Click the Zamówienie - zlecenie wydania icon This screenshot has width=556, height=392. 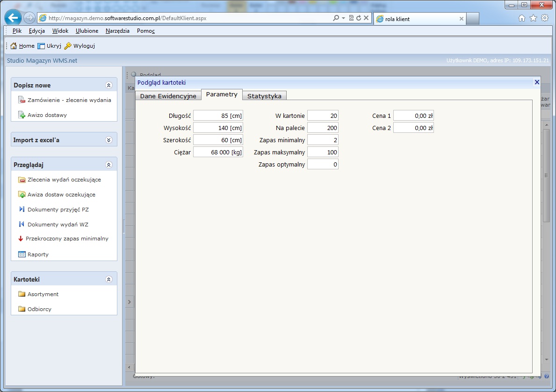(x=22, y=100)
